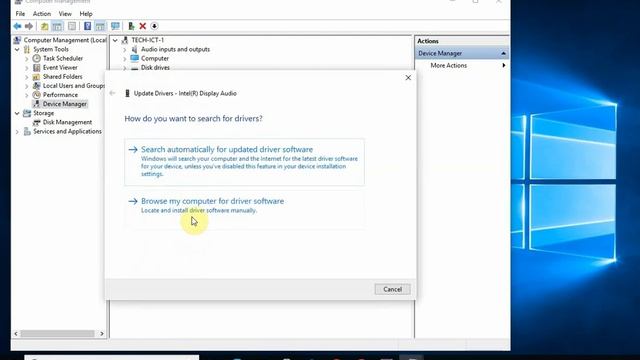
Task: Click the blue Help question-mark toolbar icon
Action: 87,27
